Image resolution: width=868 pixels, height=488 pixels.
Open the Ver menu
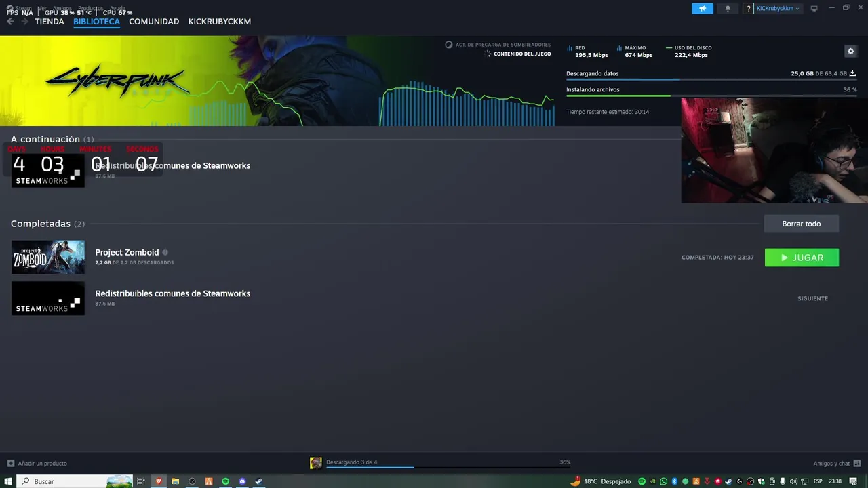click(42, 8)
